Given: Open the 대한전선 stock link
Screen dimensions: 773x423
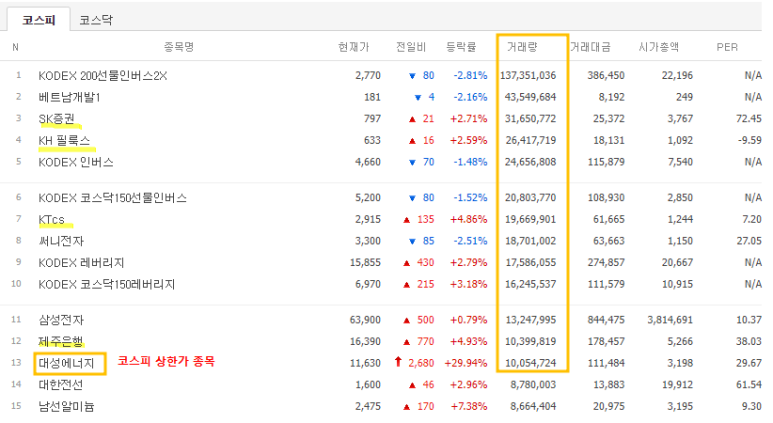Looking at the screenshot, I should pyautogui.click(x=61, y=385).
